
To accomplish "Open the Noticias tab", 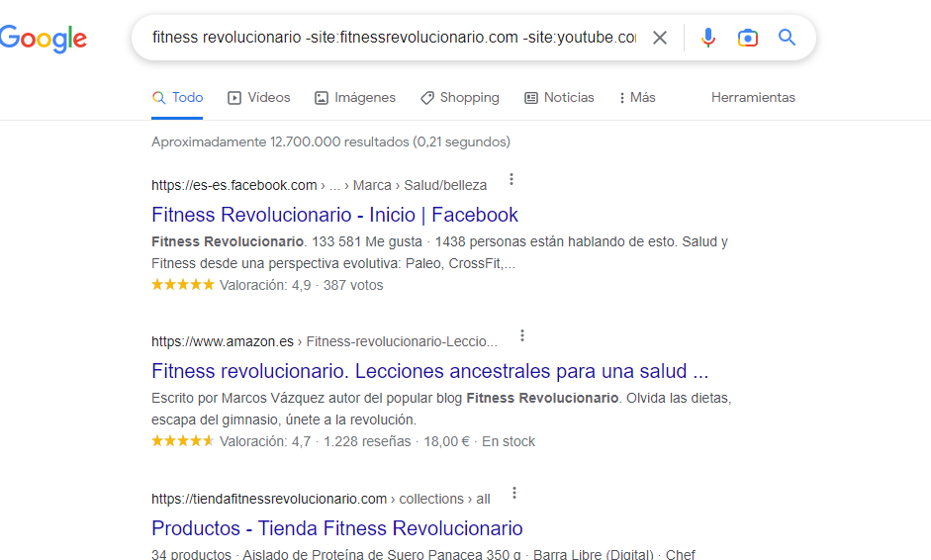I will coord(559,97).
